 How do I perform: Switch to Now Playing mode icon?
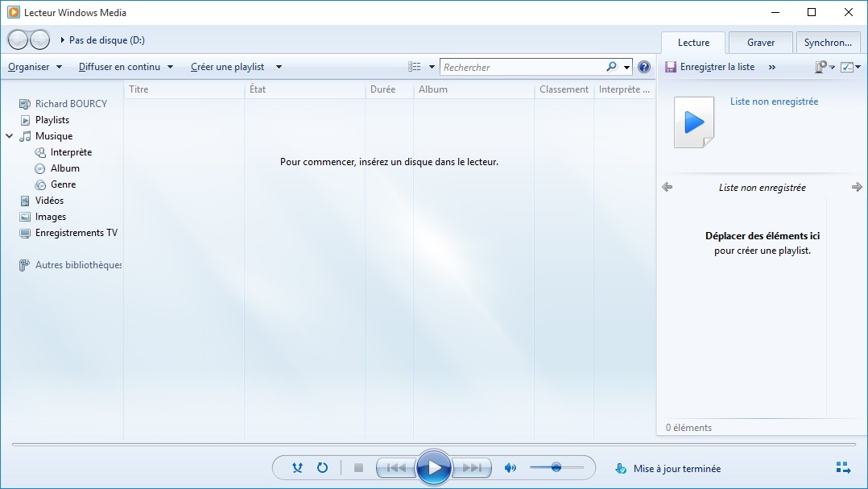[843, 468]
